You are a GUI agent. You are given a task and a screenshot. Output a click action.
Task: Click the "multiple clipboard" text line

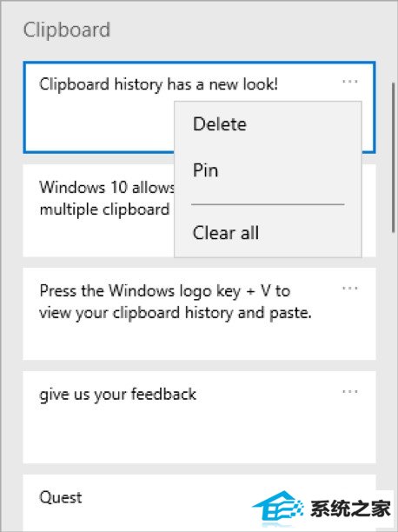pos(104,209)
